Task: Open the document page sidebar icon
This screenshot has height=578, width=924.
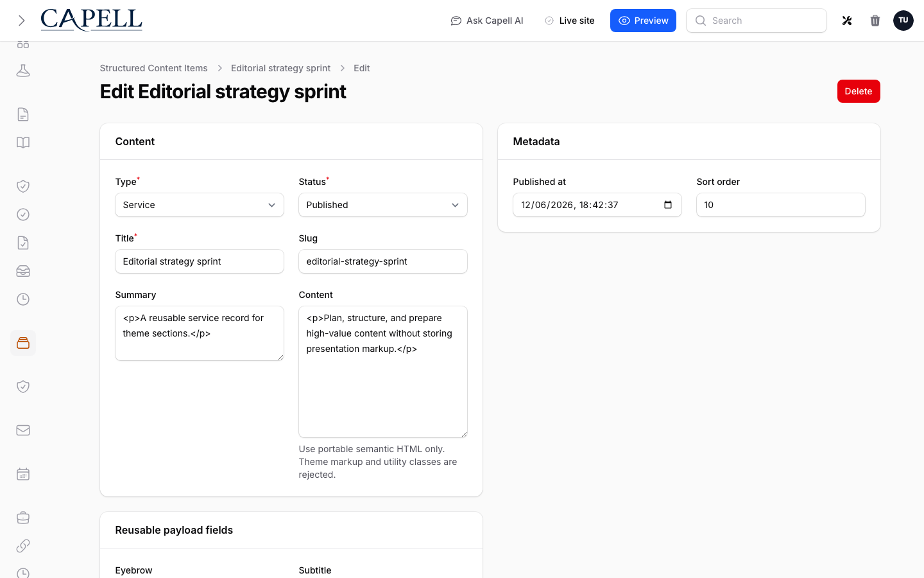Action: pos(23,114)
